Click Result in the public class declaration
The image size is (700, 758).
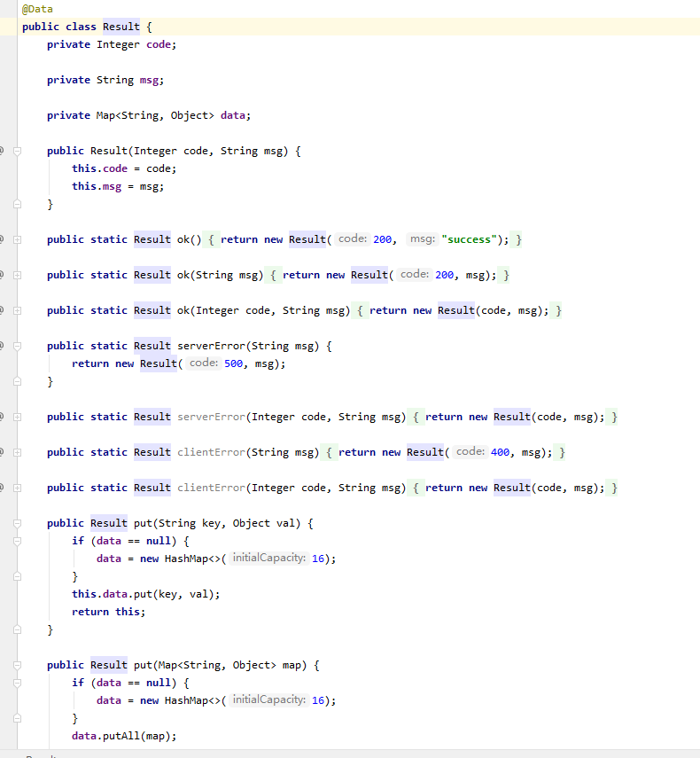pyautogui.click(x=121, y=27)
